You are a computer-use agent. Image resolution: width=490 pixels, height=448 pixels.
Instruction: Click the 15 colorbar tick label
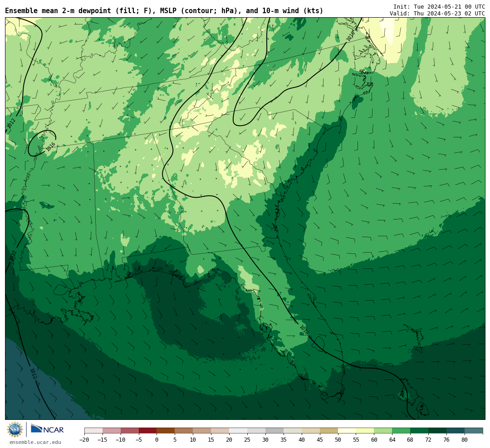point(211,440)
